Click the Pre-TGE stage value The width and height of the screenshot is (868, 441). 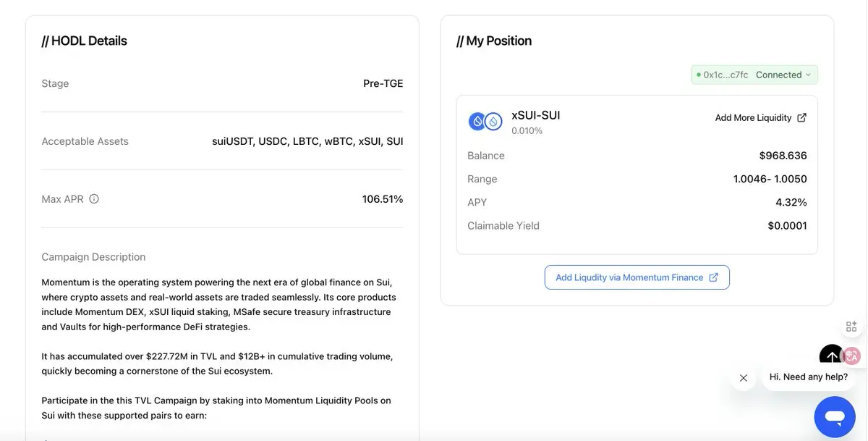[383, 83]
